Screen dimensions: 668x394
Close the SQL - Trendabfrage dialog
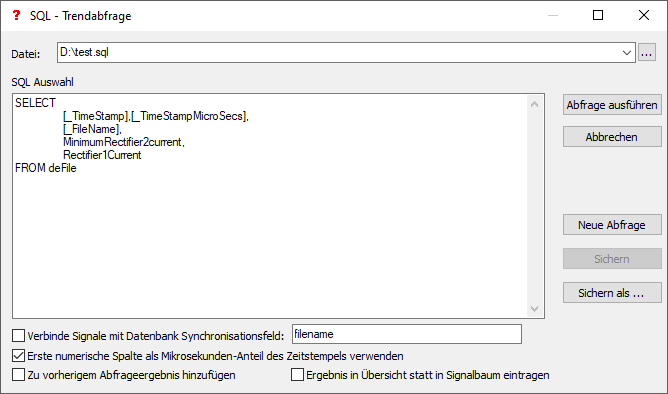(644, 15)
